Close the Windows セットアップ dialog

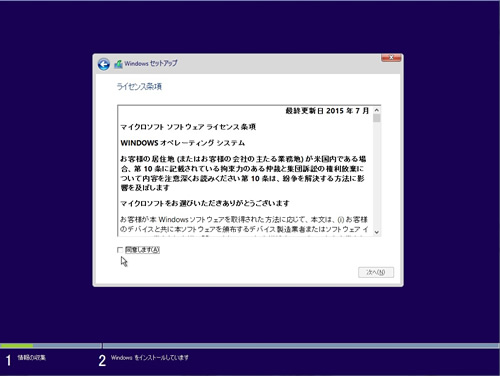(x=391, y=58)
